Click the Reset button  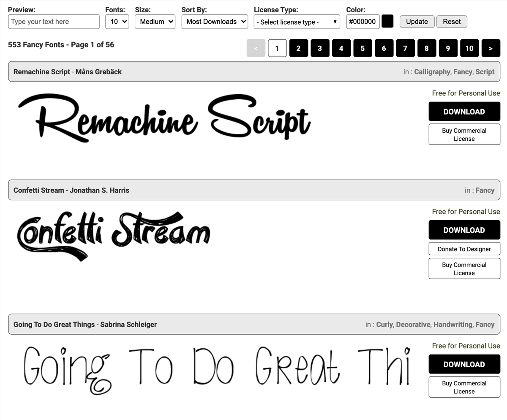coord(452,22)
